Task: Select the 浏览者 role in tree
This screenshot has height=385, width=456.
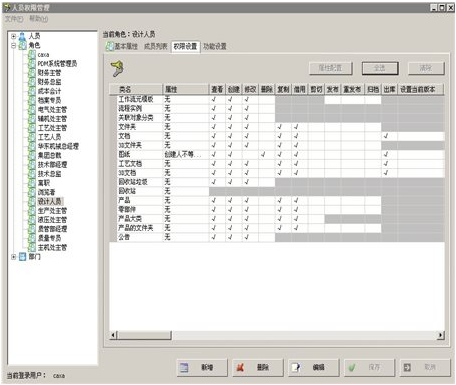Action: (46, 192)
